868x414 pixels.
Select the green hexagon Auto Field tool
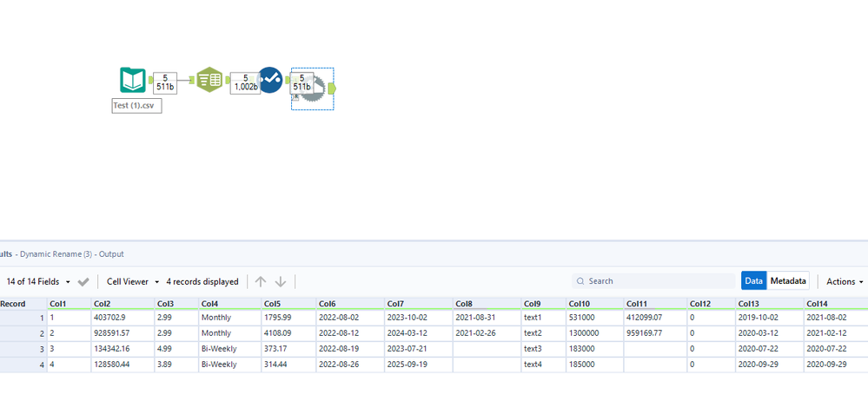click(x=209, y=80)
